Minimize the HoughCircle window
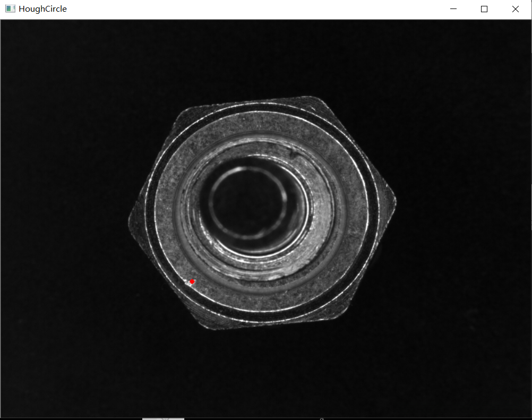The height and width of the screenshot is (420, 532). 453,9
